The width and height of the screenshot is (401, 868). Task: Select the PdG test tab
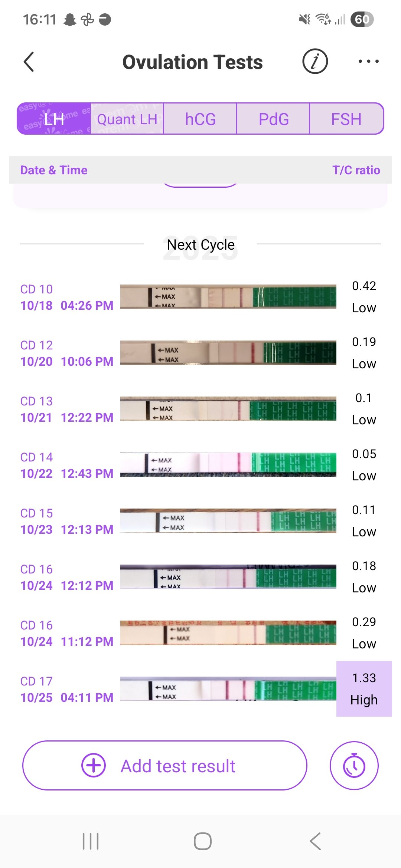click(273, 119)
